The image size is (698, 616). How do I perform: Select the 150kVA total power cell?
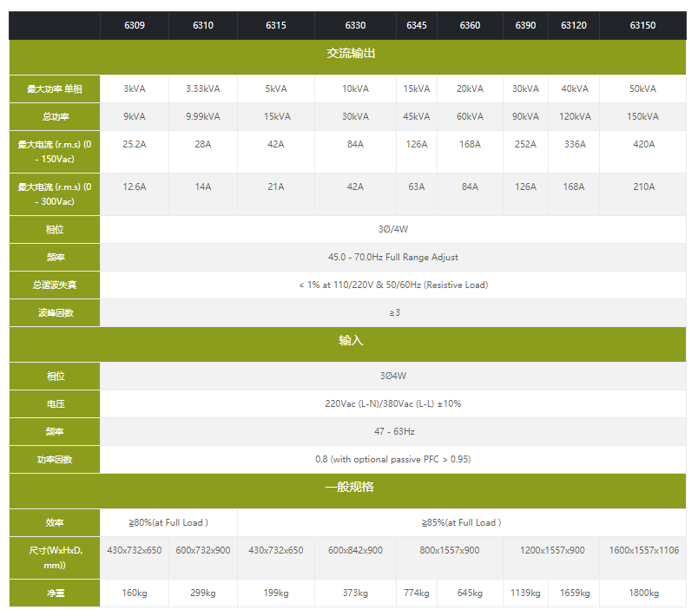pyautogui.click(x=642, y=116)
